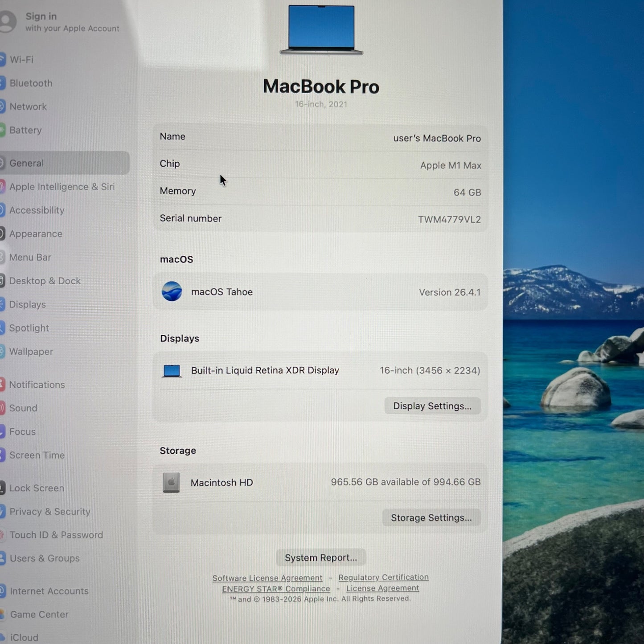Viewport: 644px width, 644px height.
Task: Open the ENERGY STAR® Compliance link
Action: (x=276, y=589)
